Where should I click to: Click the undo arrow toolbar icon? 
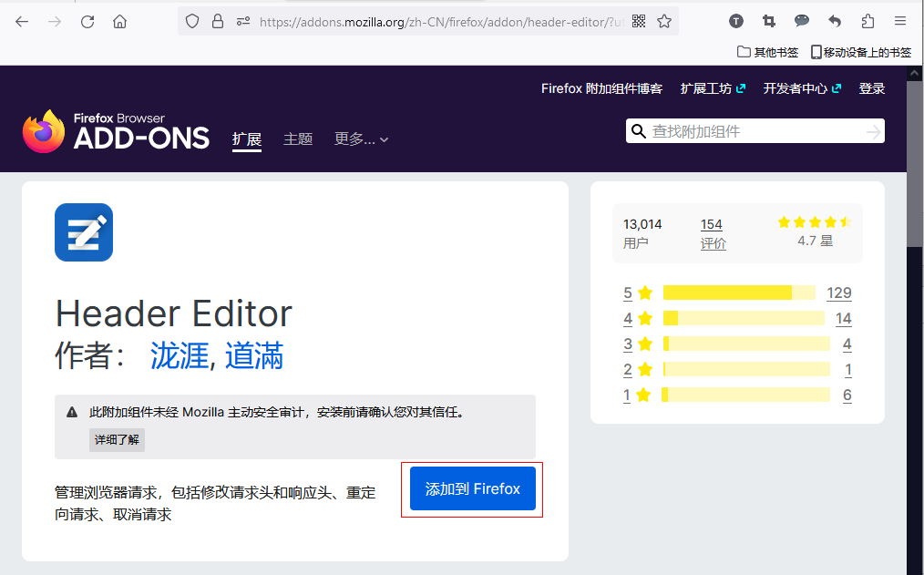pos(835,22)
